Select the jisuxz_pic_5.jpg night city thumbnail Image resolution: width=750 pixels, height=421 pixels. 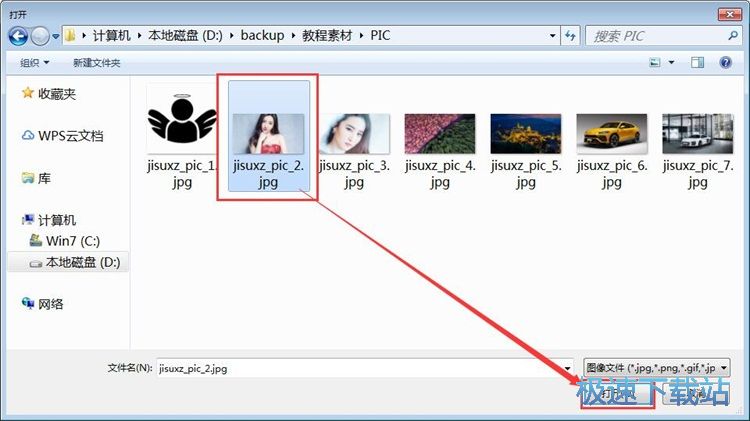coord(526,133)
